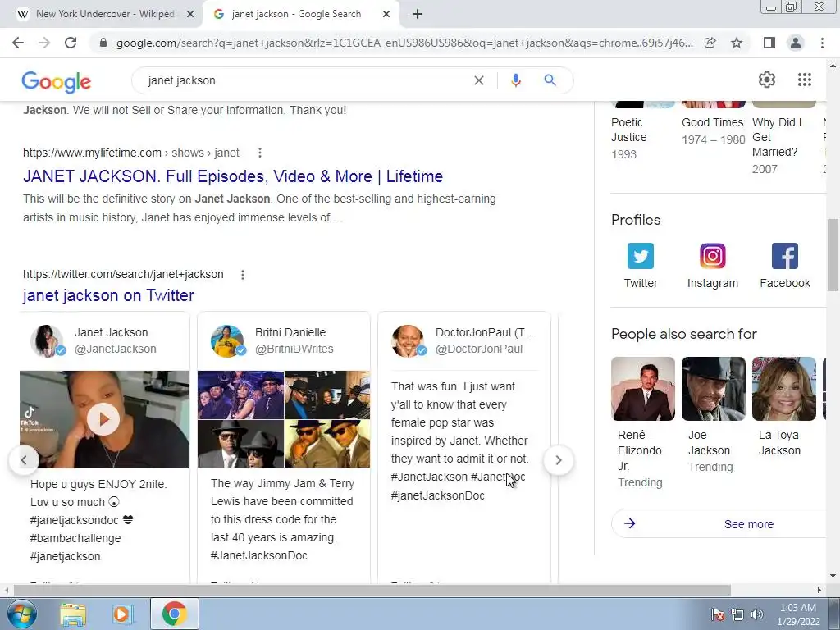
Task: Open the Google apps grid
Action: 804,80
